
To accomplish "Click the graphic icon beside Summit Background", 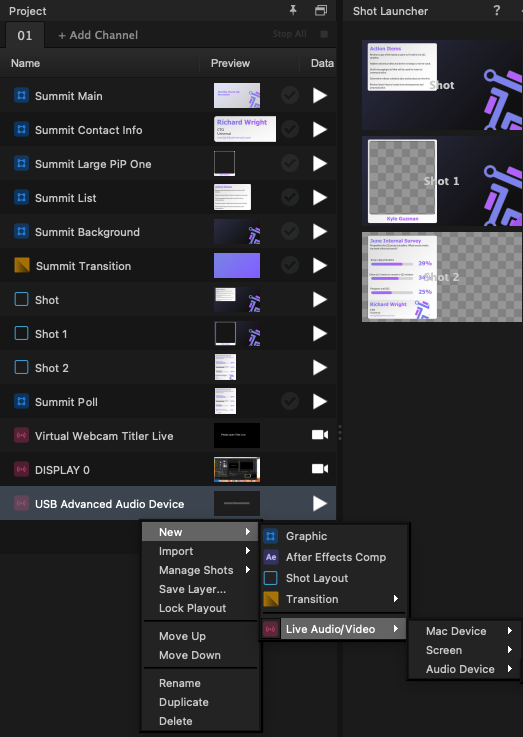I will point(22,231).
